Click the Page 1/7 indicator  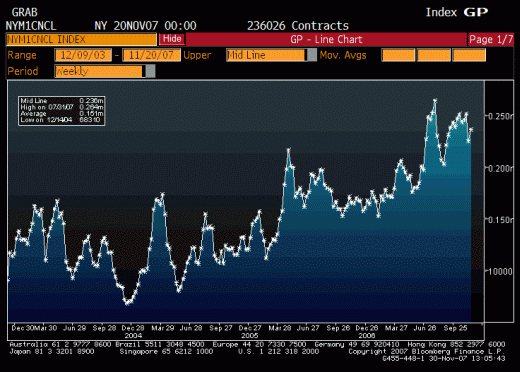click(x=491, y=40)
